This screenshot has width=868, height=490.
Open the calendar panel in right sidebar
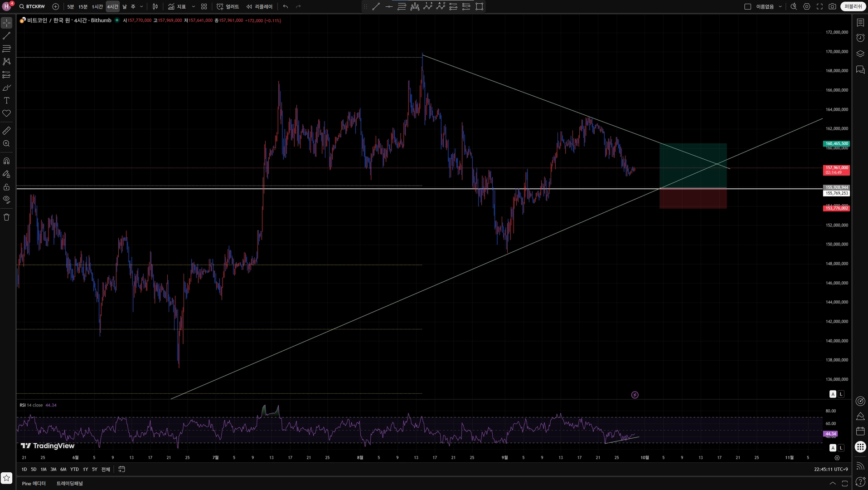tap(860, 431)
